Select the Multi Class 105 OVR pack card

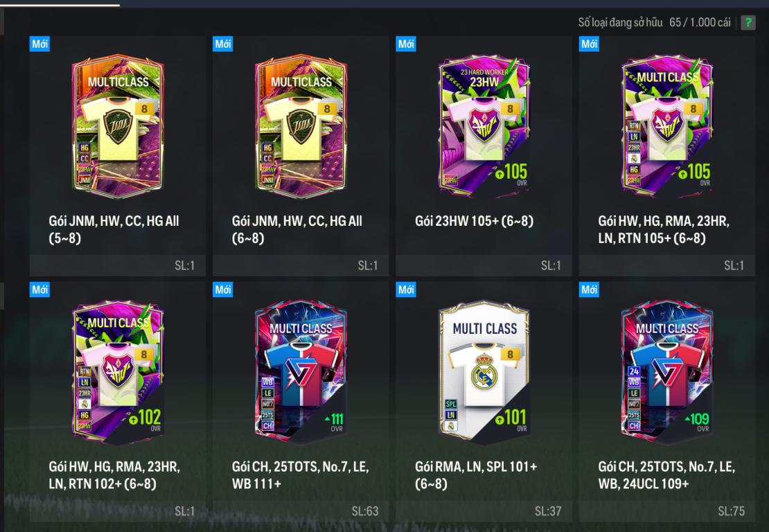(x=667, y=125)
